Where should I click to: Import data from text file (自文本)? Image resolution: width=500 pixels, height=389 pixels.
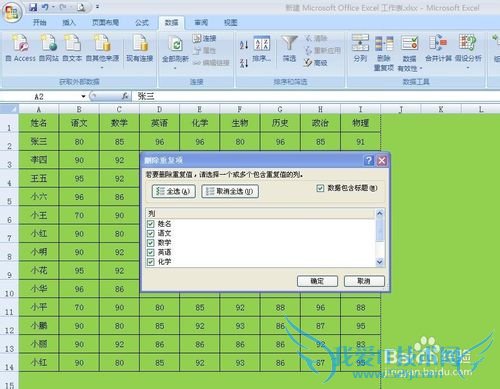coord(72,49)
